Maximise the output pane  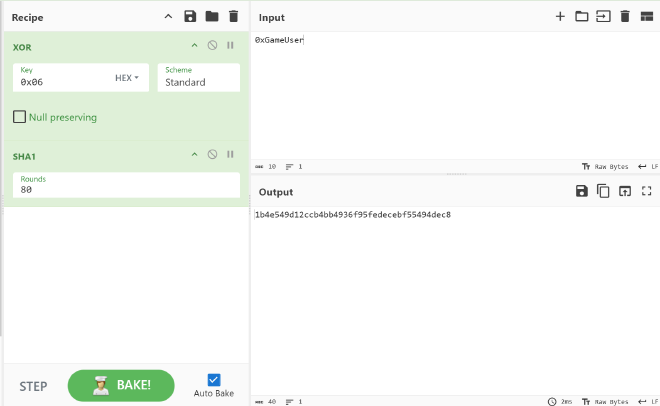coord(647,191)
